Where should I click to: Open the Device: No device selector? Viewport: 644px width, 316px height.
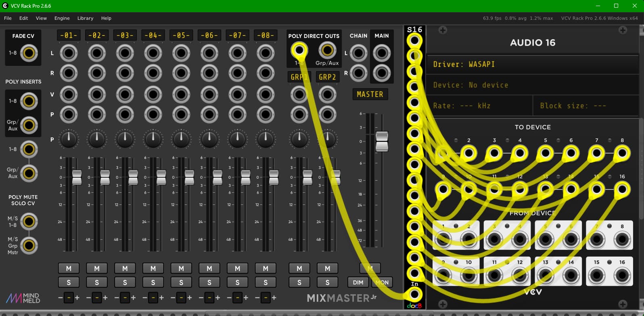click(533, 85)
